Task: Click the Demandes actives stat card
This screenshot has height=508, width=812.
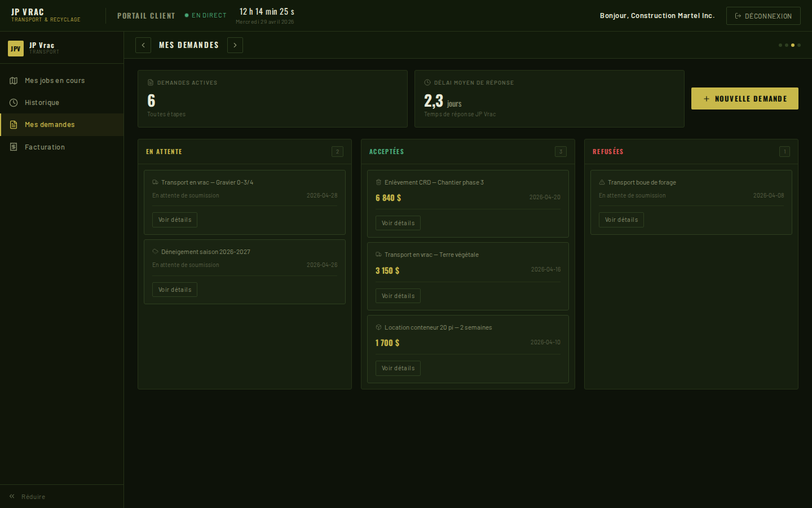Action: tap(272, 99)
